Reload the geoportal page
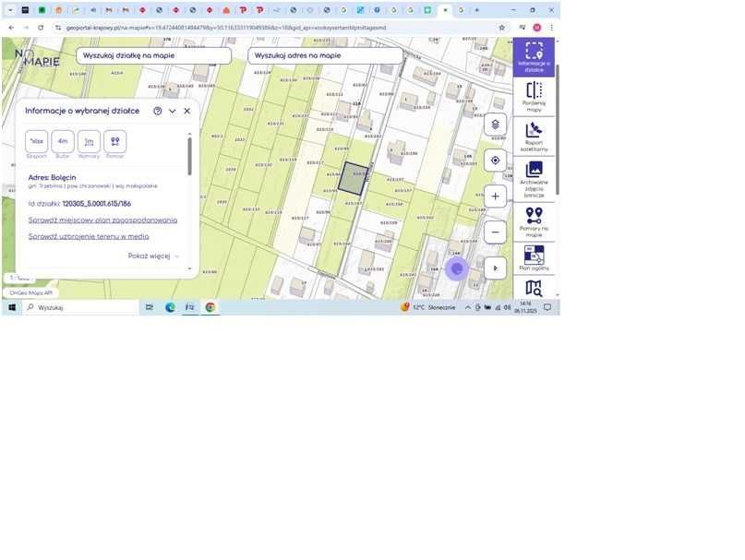The width and height of the screenshot is (745, 560). (x=41, y=28)
